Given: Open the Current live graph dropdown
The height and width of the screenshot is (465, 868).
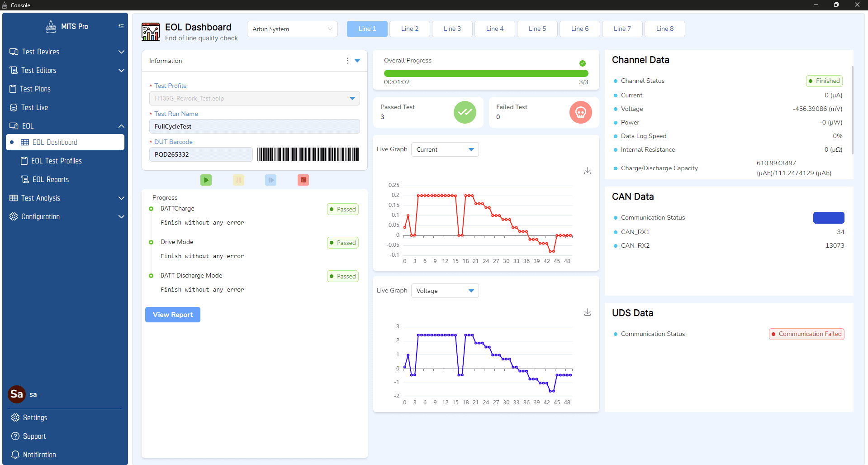Looking at the screenshot, I should (445, 149).
